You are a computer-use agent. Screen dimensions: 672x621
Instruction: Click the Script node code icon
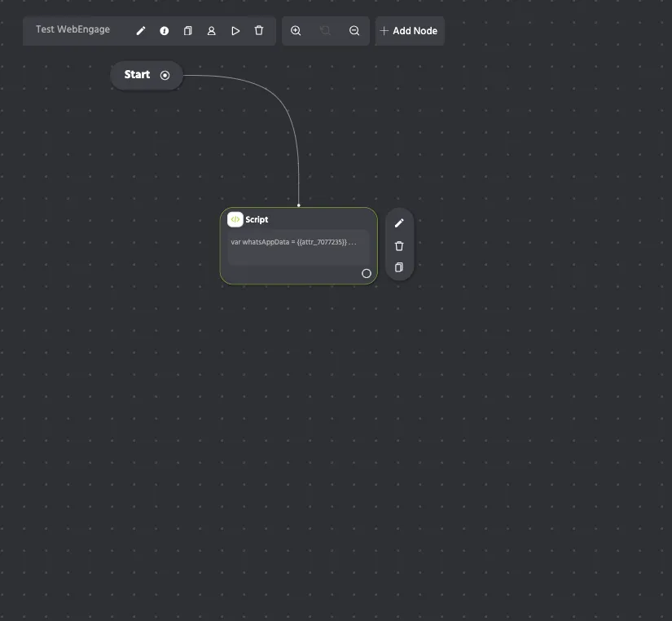[x=235, y=219]
